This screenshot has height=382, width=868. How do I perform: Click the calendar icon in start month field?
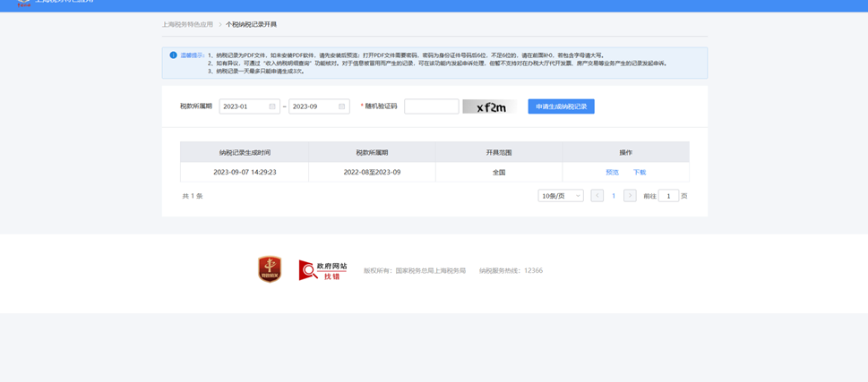pos(272,106)
